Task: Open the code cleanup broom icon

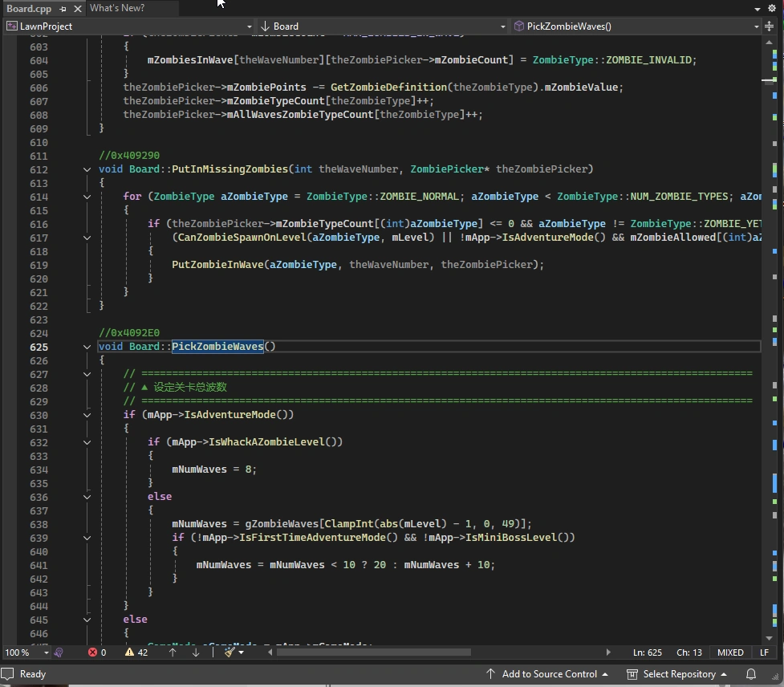Action: 230,652
